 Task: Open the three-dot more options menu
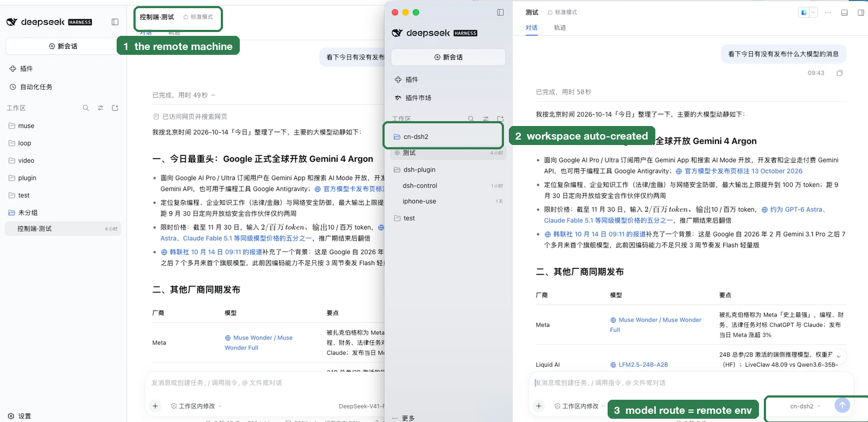828,12
